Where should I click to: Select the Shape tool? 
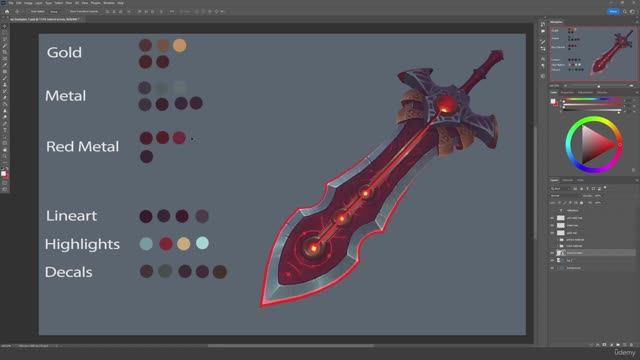pos(4,143)
